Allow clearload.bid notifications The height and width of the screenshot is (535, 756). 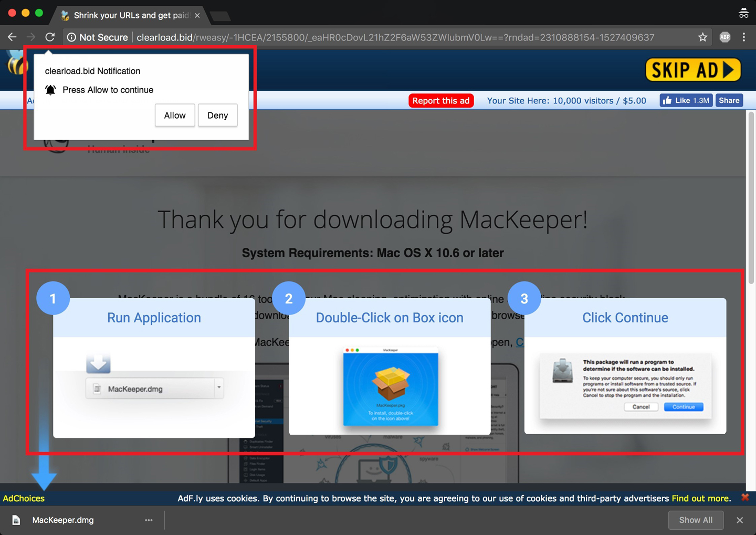pyautogui.click(x=175, y=116)
